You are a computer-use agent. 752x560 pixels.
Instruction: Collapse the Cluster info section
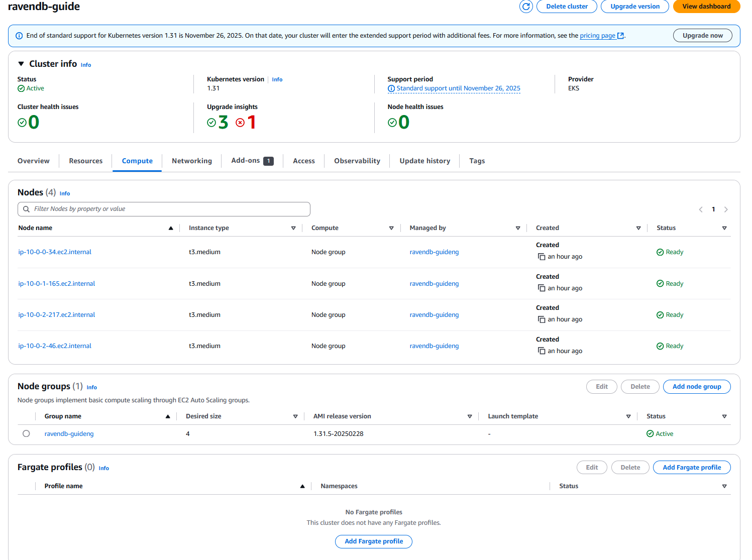tap(21, 64)
